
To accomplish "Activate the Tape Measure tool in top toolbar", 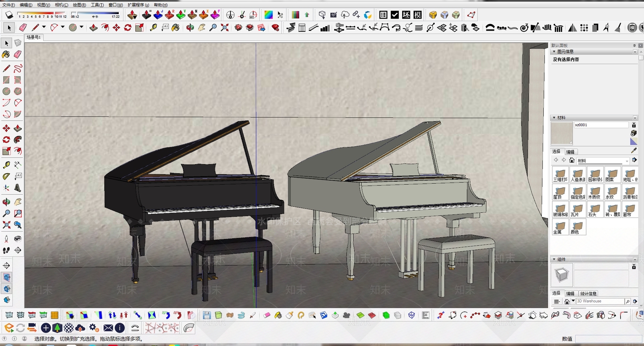I will [x=153, y=27].
